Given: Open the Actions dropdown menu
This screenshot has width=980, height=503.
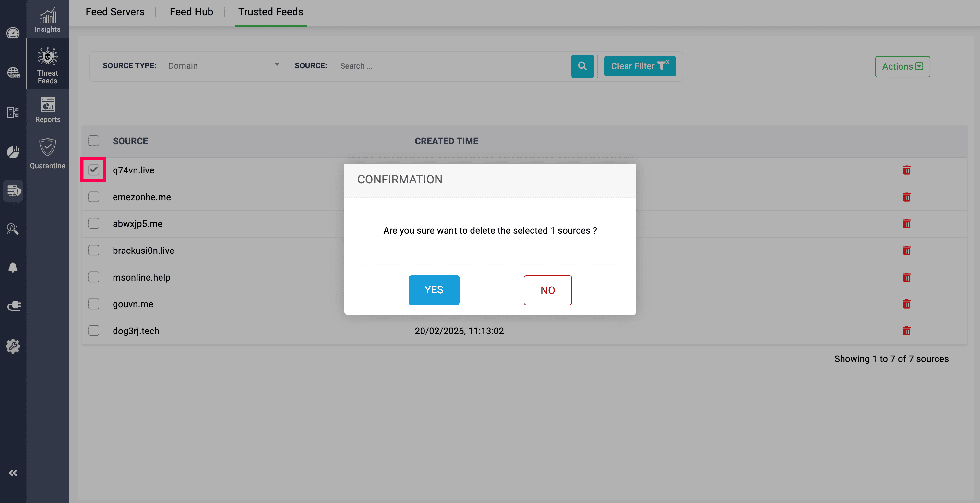Looking at the screenshot, I should tap(902, 66).
